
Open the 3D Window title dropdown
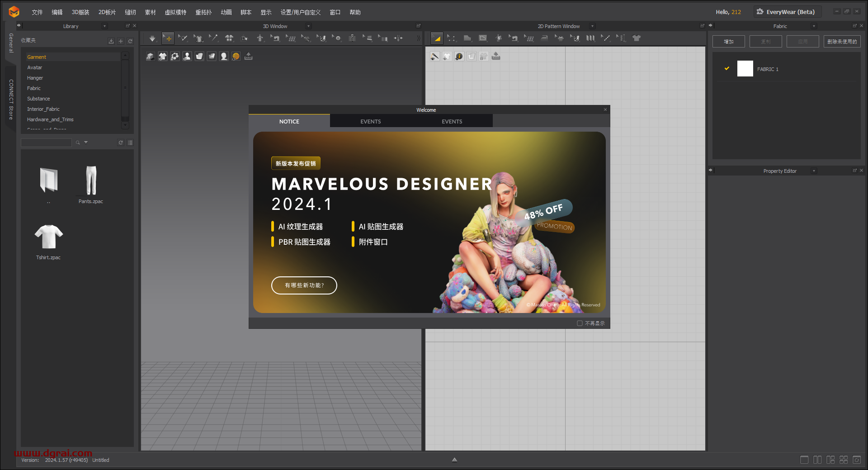308,26
